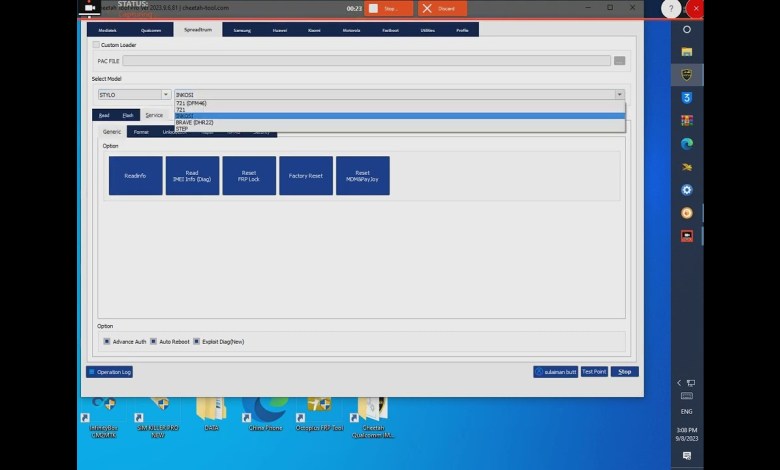Open the Octoplus FRP Tool desktop shortcut
The height and width of the screenshot is (470, 780).
click(319, 412)
